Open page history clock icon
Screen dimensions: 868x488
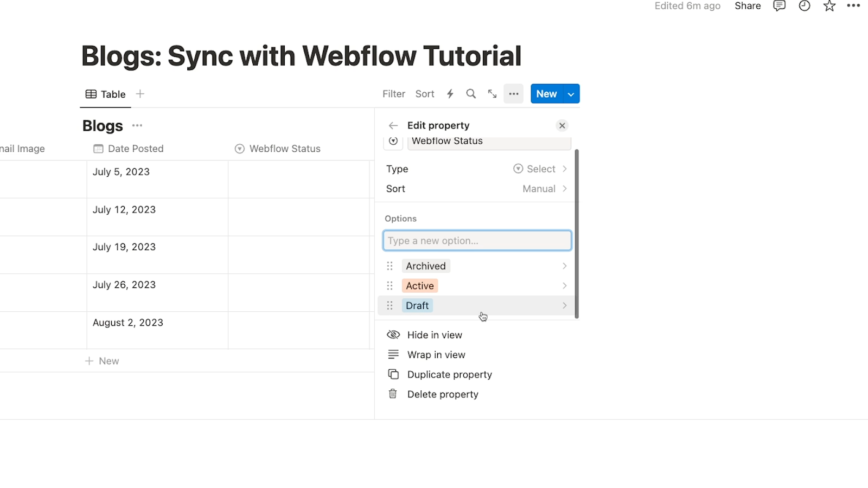tap(805, 6)
